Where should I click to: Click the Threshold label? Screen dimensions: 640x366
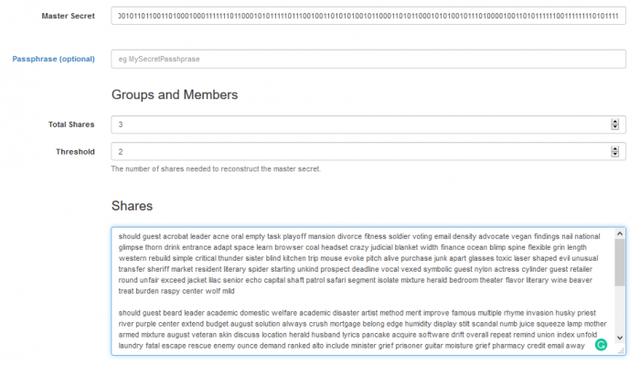[76, 152]
